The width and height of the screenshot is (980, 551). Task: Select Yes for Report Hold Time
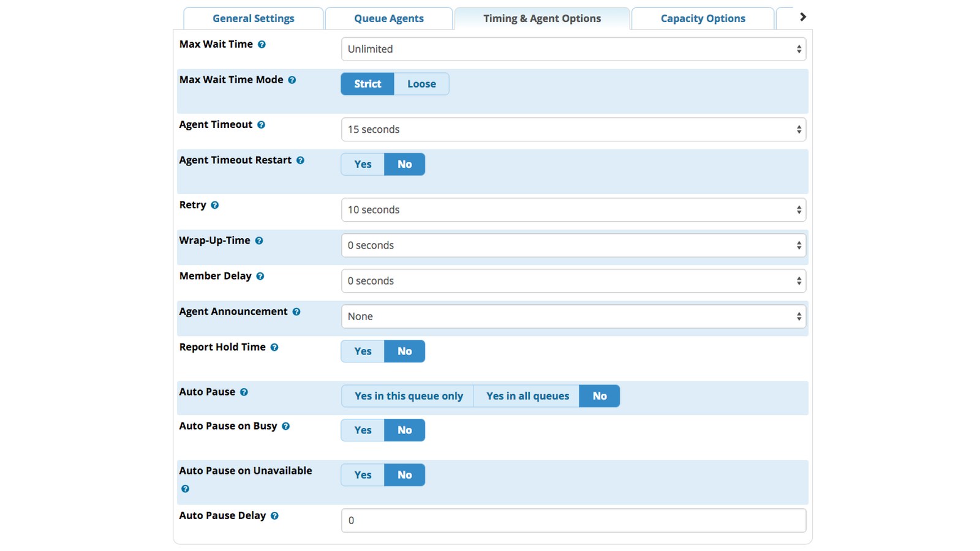coord(363,351)
